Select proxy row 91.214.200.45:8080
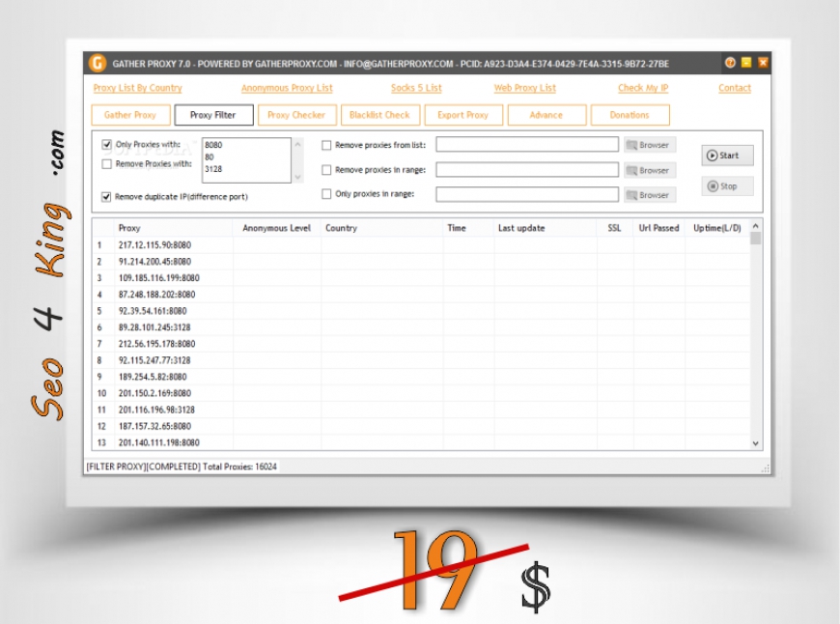 click(421, 262)
